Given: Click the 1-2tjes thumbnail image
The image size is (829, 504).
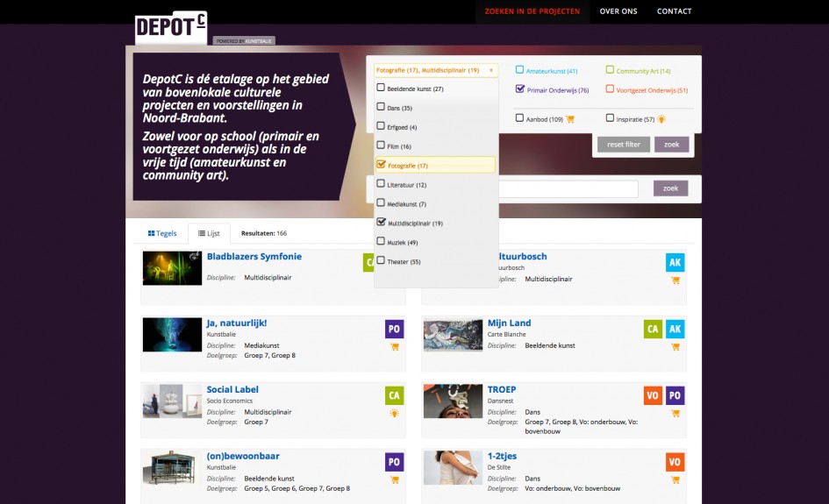Looking at the screenshot, I should coord(453,467).
